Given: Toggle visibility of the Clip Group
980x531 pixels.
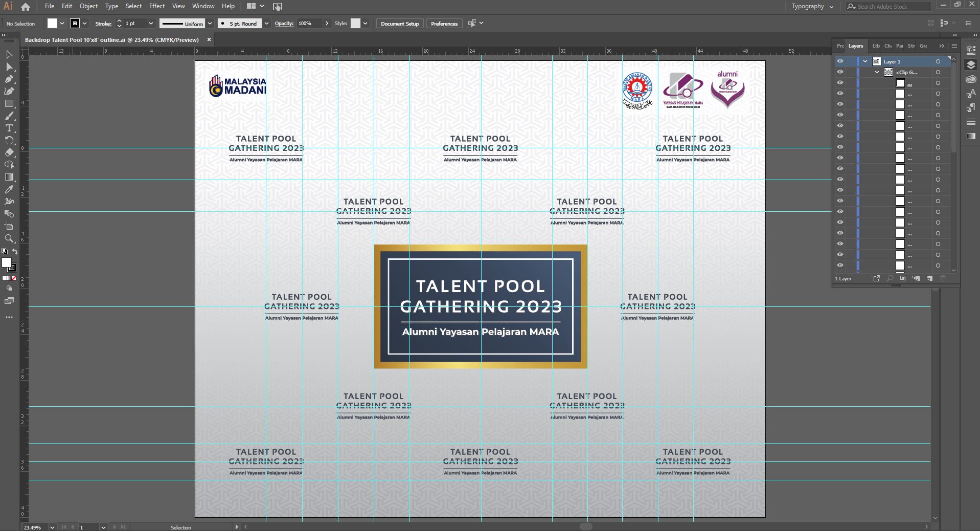Looking at the screenshot, I should (840, 72).
